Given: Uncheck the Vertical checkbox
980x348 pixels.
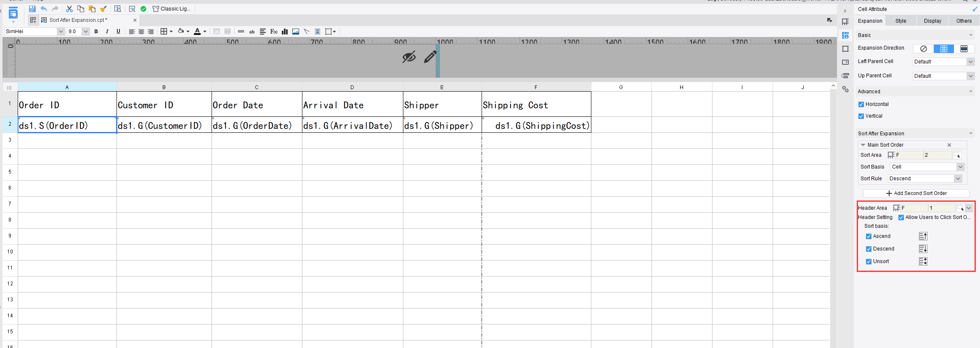Looking at the screenshot, I should (x=861, y=116).
